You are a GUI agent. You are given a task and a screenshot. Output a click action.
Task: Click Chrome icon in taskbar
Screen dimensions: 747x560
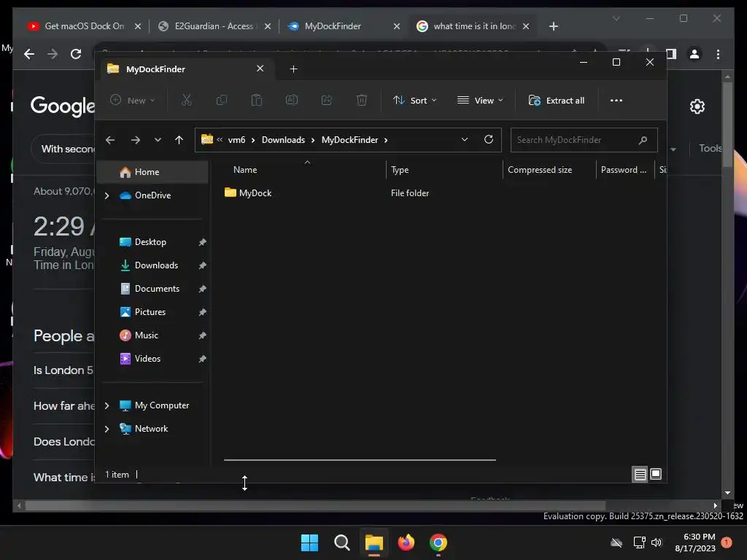tap(438, 542)
